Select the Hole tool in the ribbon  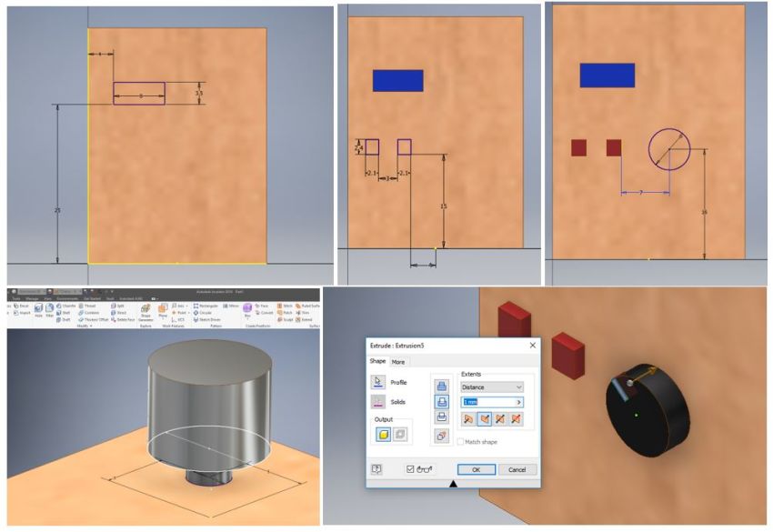[x=38, y=311]
